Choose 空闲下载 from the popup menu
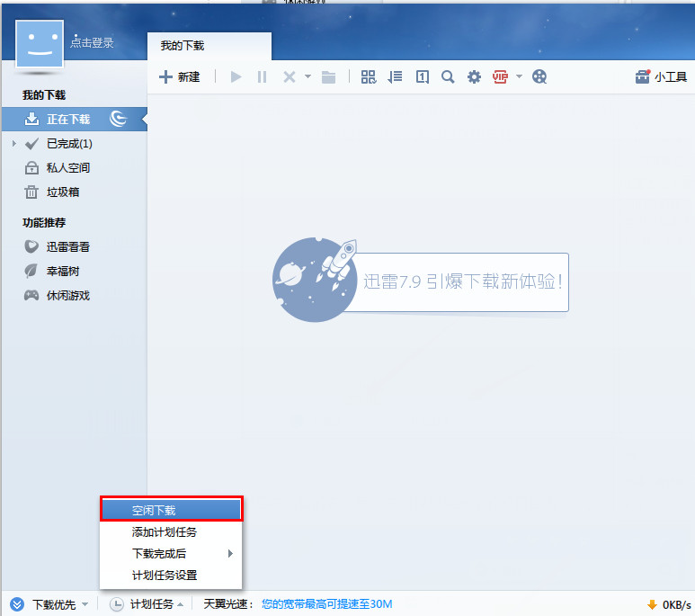 tap(172, 510)
